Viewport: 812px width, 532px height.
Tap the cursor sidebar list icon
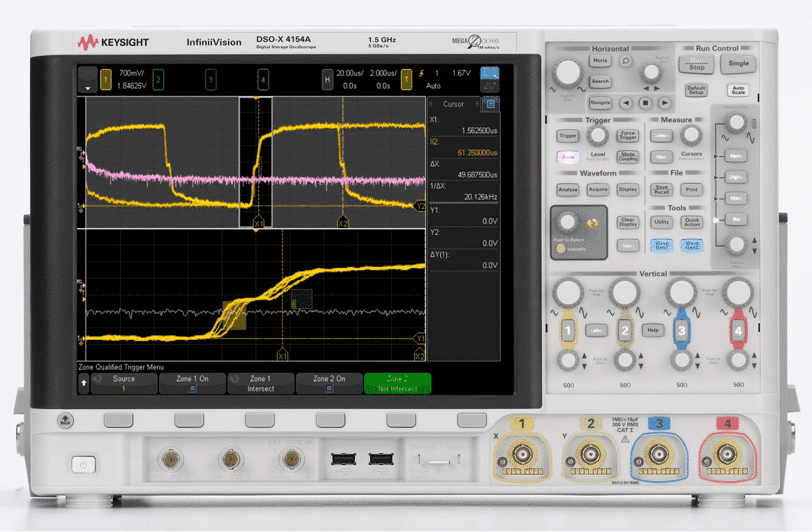click(490, 104)
